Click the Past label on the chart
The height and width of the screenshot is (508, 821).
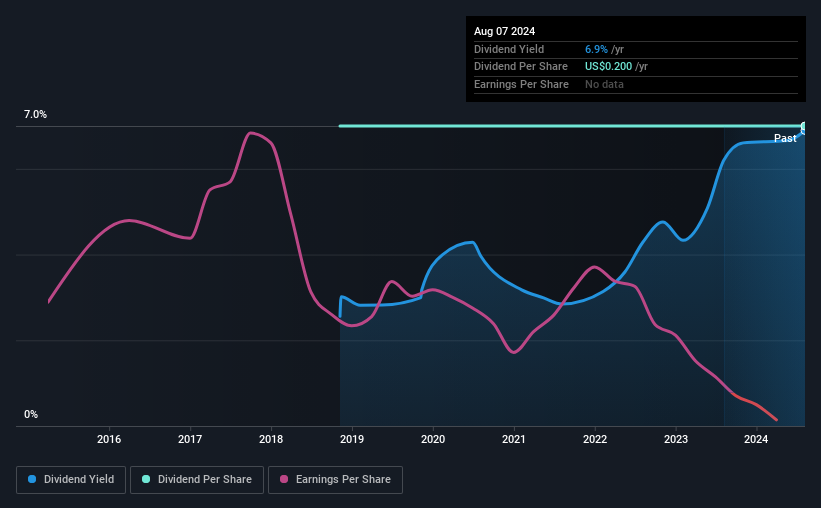point(785,138)
